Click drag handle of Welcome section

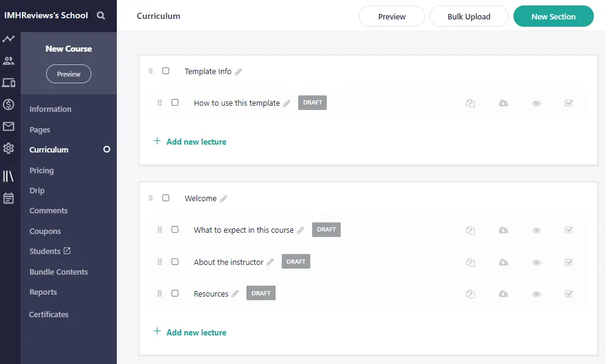point(151,198)
